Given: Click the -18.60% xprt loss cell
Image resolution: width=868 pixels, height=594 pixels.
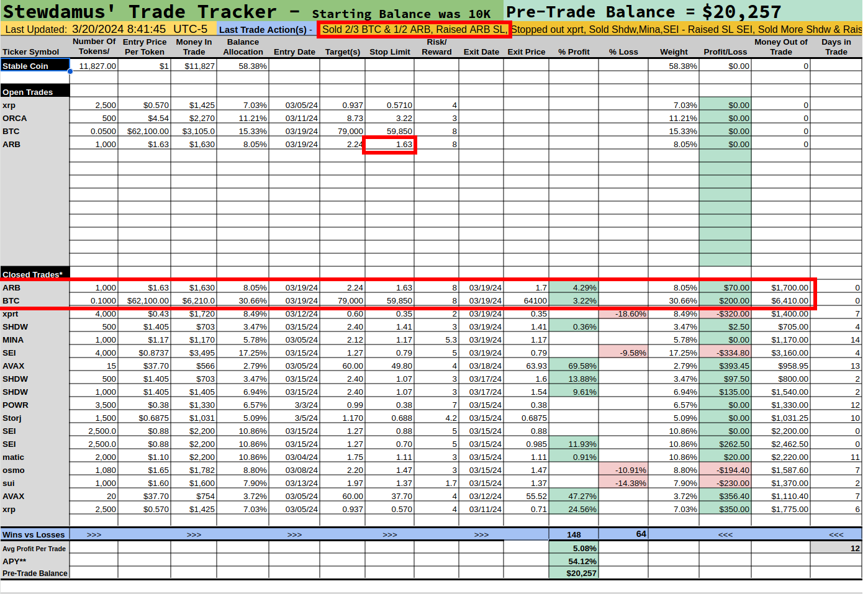Looking at the screenshot, I should pos(623,314).
